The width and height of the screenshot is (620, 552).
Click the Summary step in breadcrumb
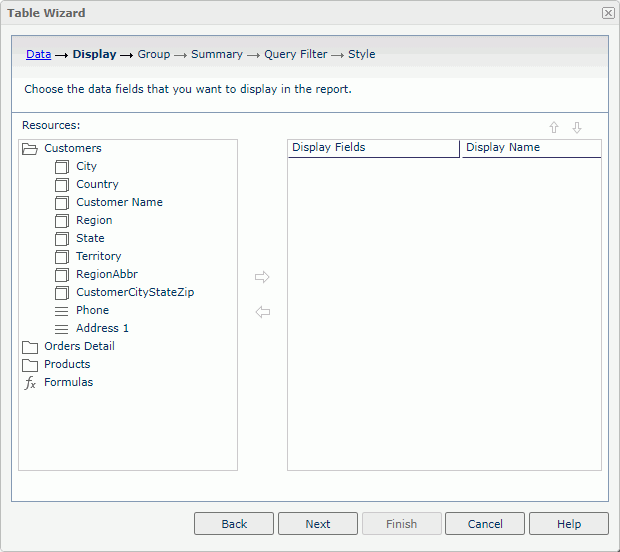click(x=217, y=54)
